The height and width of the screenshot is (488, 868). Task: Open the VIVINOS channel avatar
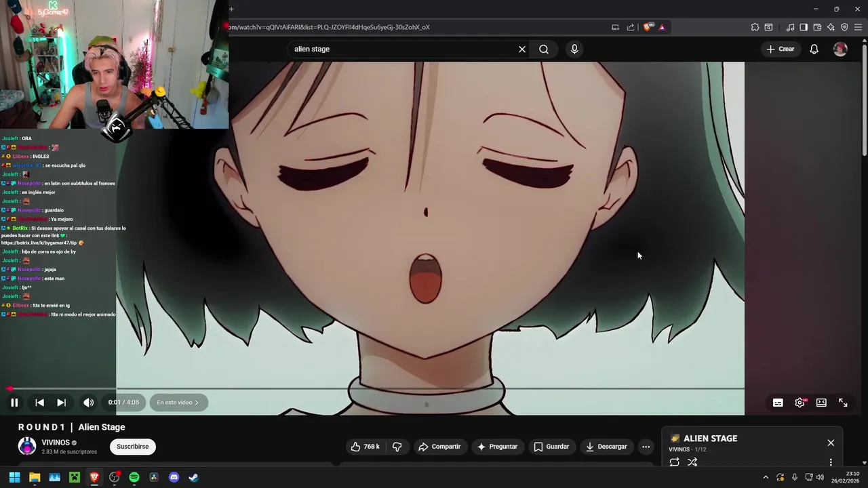tap(27, 446)
